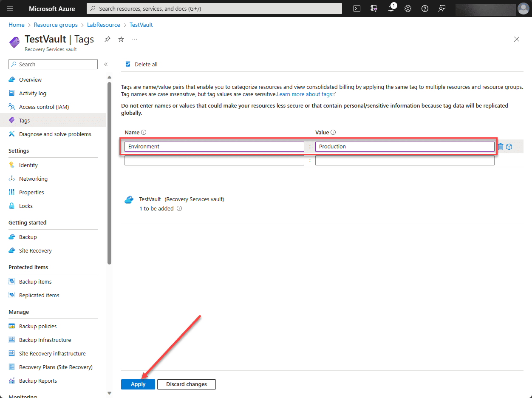Open Locks page
Viewport: 532px width, 398px height.
[x=26, y=206]
